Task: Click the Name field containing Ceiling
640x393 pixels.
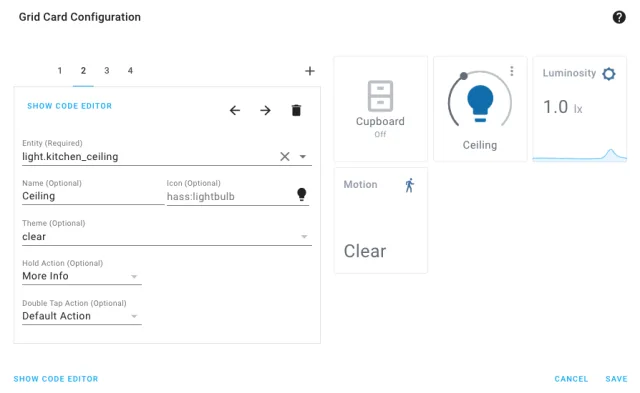Action: 93,196
